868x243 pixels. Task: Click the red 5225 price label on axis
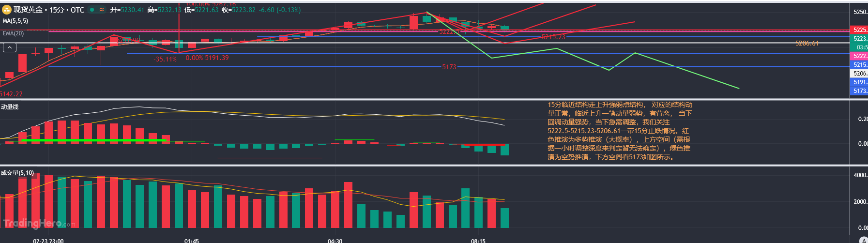click(x=859, y=30)
